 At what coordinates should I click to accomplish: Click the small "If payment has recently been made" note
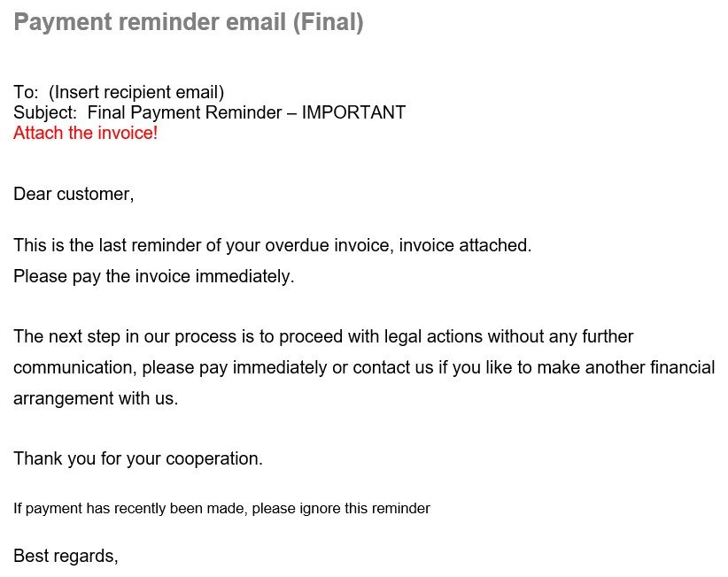coord(221,509)
